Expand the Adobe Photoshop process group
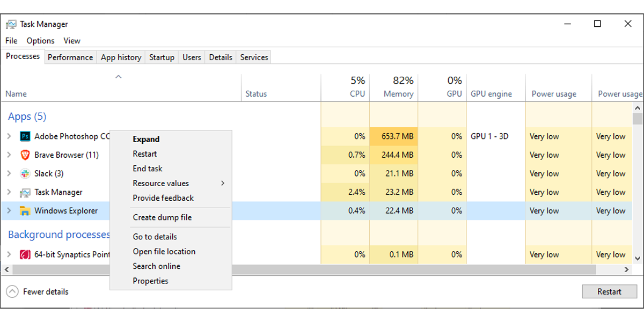This screenshot has height=322, width=644. pos(9,136)
